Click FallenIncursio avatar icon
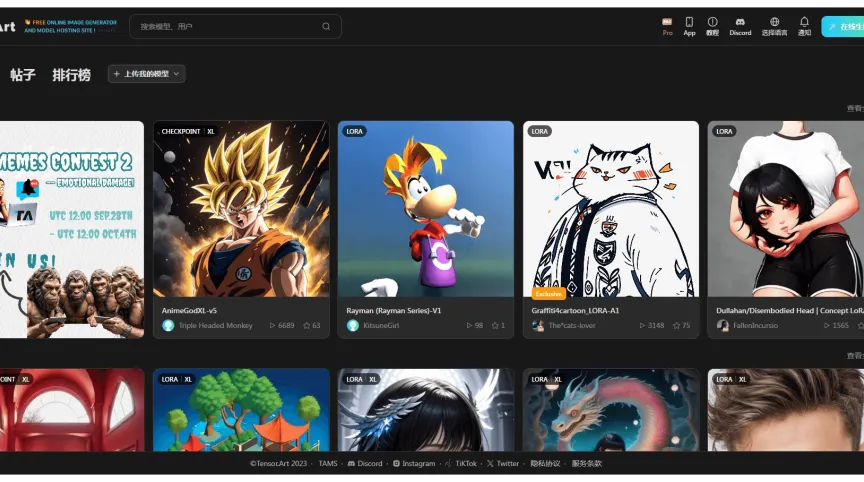Image resolution: width=864 pixels, height=482 pixels. 722,326
